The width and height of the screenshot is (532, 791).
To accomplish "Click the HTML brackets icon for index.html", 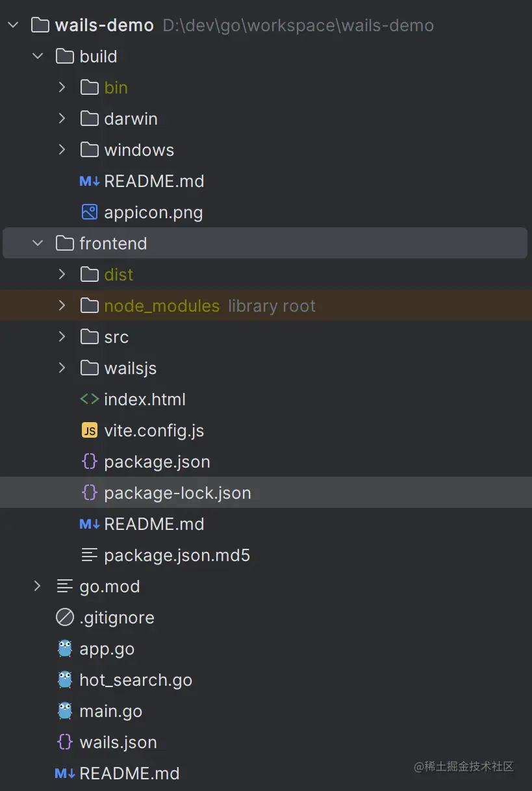I will [90, 399].
